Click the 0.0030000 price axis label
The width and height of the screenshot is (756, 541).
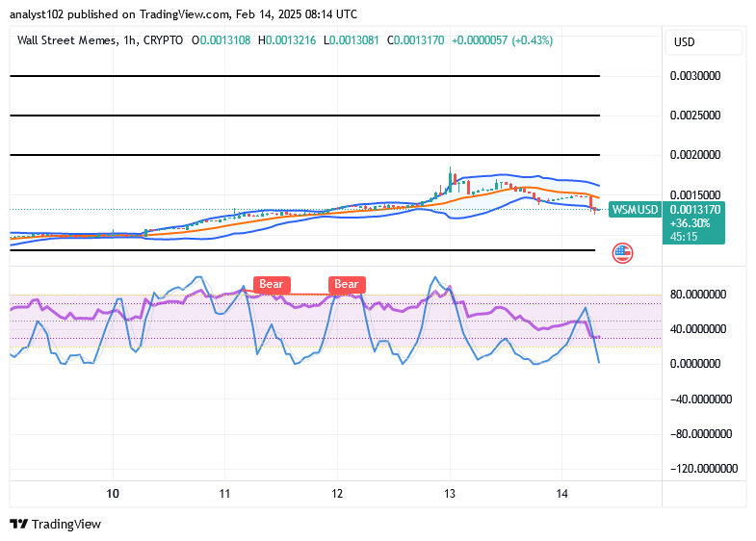(695, 76)
